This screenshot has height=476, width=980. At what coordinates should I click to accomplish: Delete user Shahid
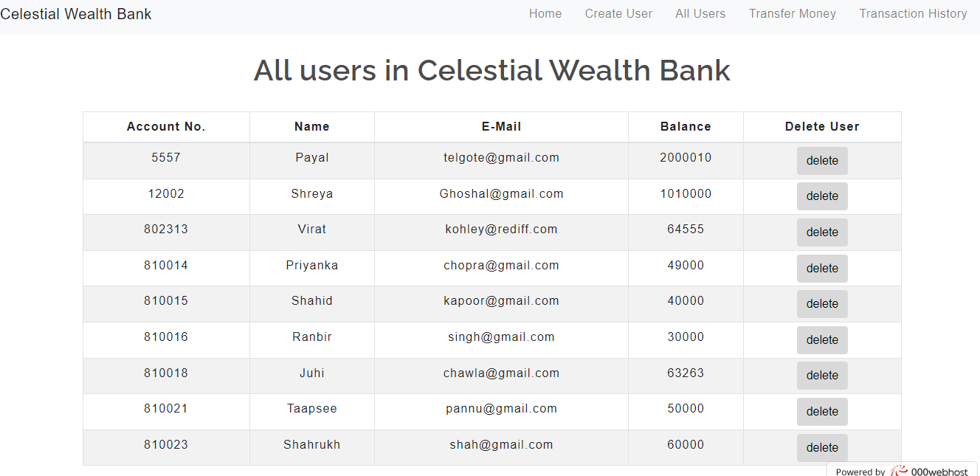click(x=822, y=303)
